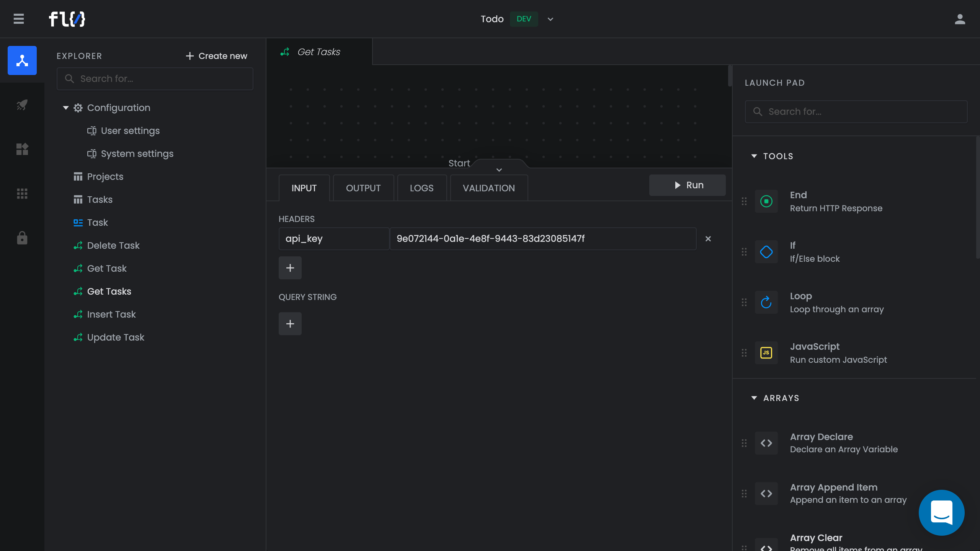Click the Configuration gear icon
The width and height of the screenshot is (980, 551).
[78, 108]
